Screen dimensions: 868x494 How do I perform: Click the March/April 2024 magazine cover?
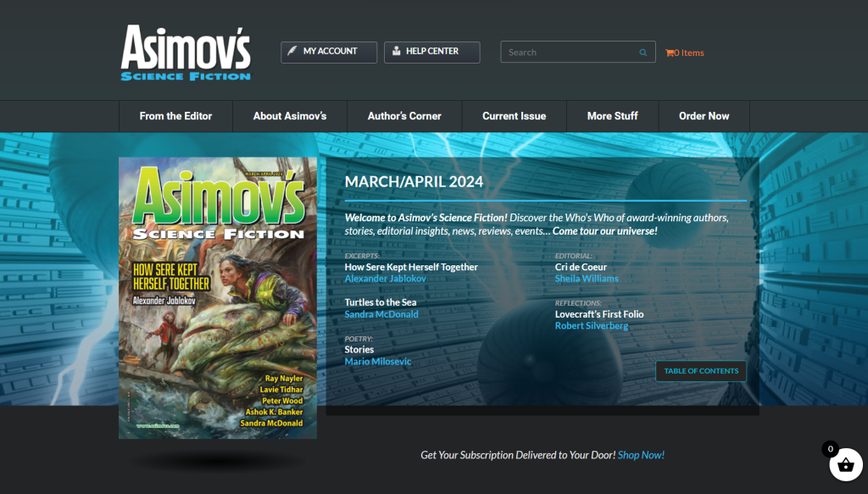[218, 298]
